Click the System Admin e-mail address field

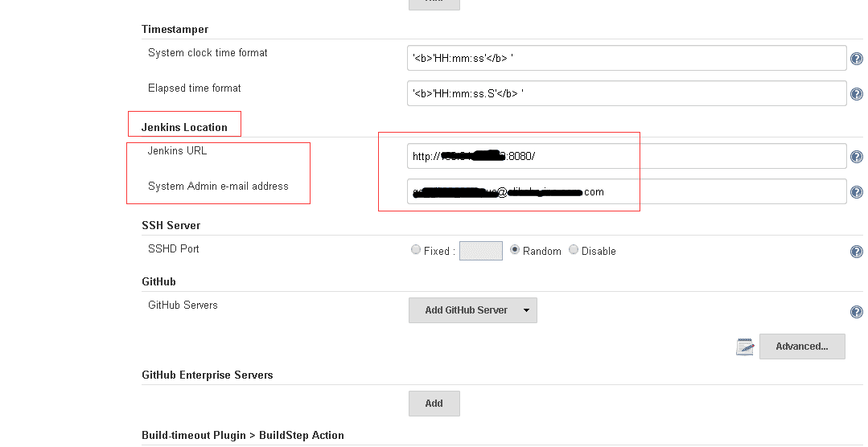click(627, 191)
